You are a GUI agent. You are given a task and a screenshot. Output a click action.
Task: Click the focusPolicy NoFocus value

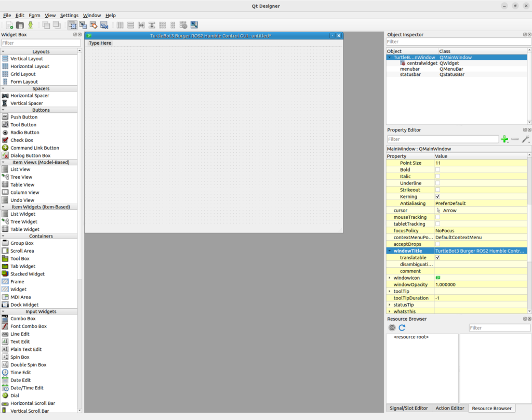point(481,231)
